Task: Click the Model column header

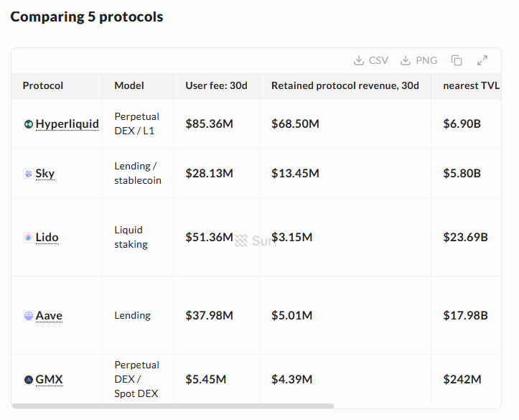Action: click(138, 85)
